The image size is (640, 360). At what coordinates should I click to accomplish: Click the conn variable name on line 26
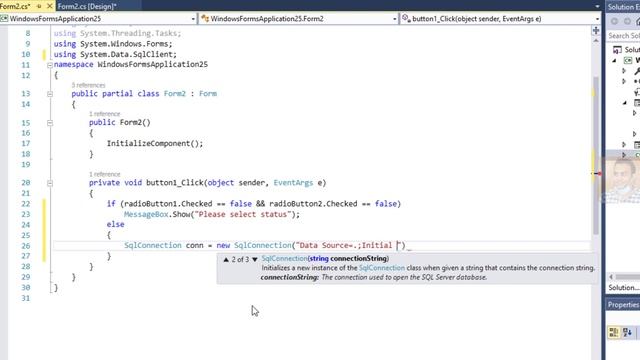pos(194,245)
